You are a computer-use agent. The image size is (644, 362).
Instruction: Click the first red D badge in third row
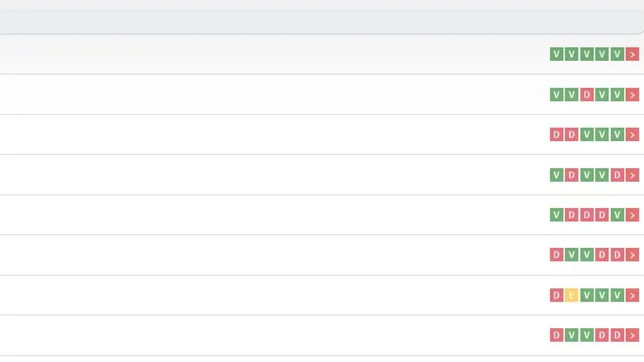556,135
